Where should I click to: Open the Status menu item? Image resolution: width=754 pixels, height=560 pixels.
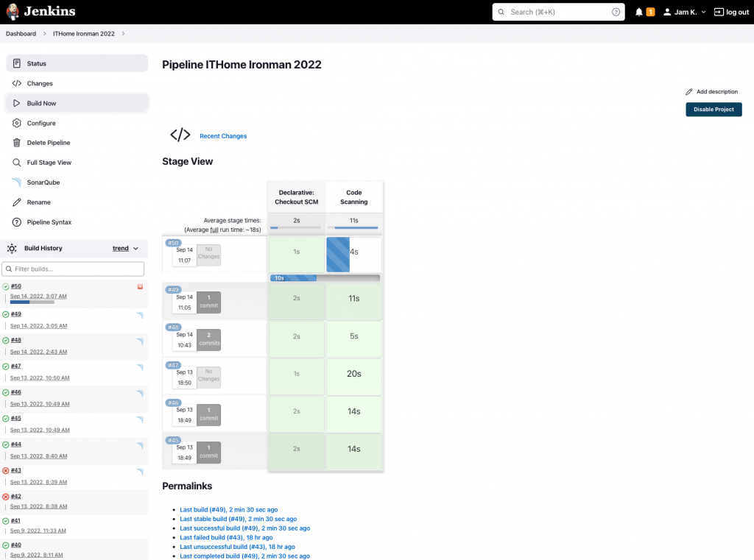(77, 63)
